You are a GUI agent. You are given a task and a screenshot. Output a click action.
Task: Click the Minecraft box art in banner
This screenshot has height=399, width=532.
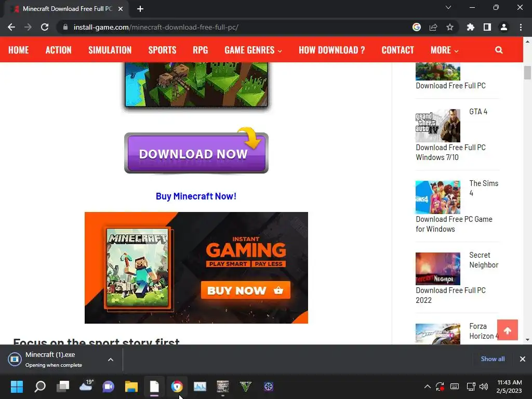(137, 268)
